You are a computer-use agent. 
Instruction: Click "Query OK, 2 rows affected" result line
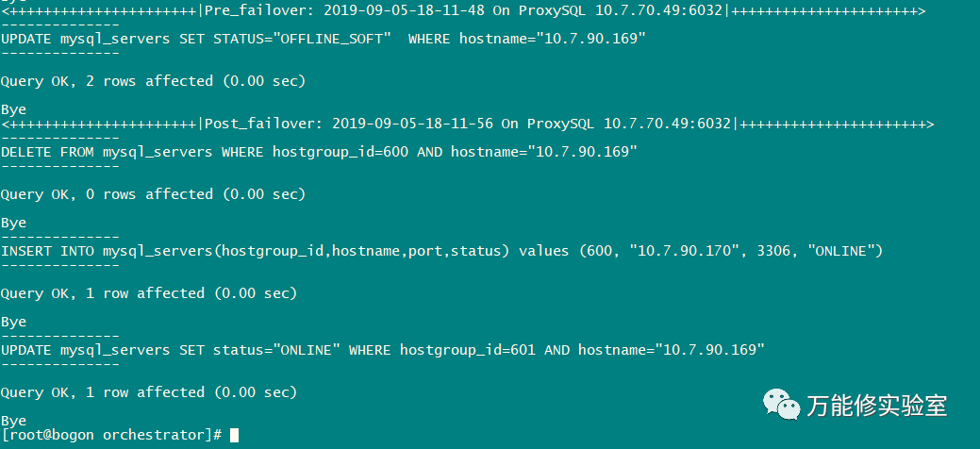tap(153, 81)
